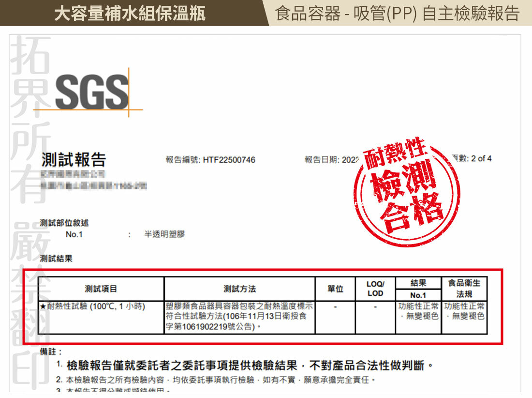The image size is (532, 398).
Task: Select the 食品容器 - 吸管(PP) 自主檢驗報告 heading
Action: pyautogui.click(x=397, y=13)
